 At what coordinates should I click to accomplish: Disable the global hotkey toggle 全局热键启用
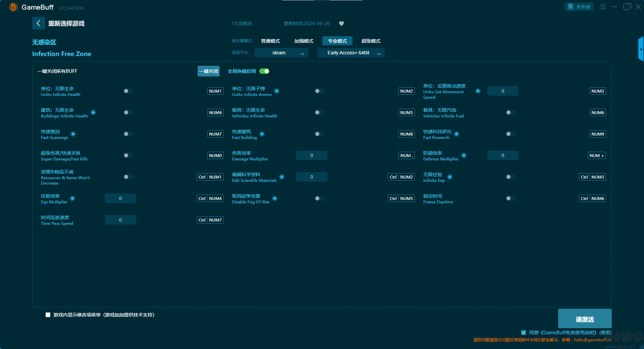[x=264, y=71]
